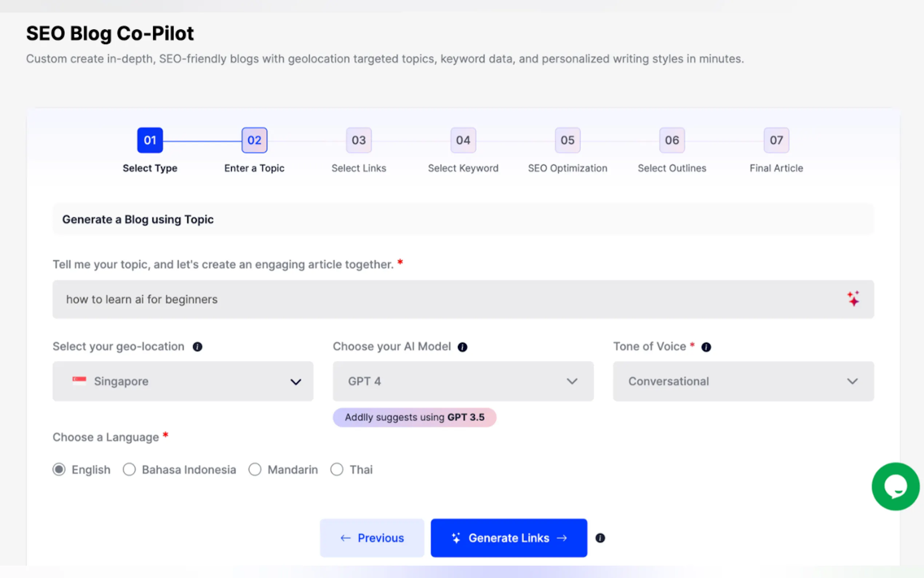Open the green chat support bubble
The width and height of the screenshot is (924, 578).
click(895, 486)
